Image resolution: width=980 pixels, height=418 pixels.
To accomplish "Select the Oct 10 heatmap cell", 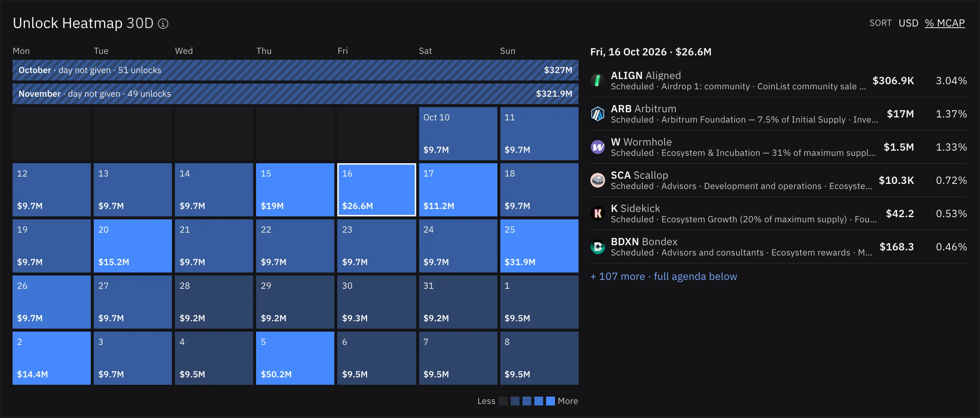I will (458, 134).
